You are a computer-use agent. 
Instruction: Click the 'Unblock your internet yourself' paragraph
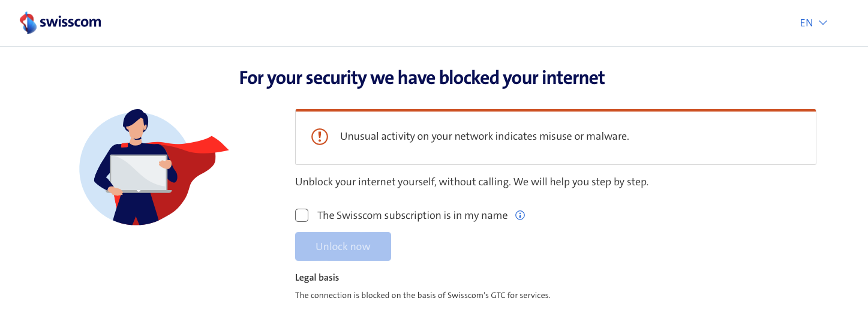tap(471, 182)
